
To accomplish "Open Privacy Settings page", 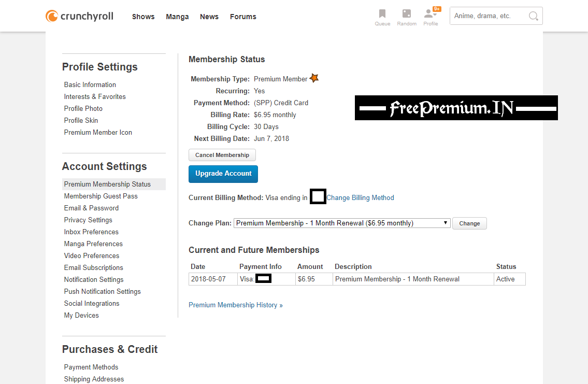I will [x=88, y=220].
